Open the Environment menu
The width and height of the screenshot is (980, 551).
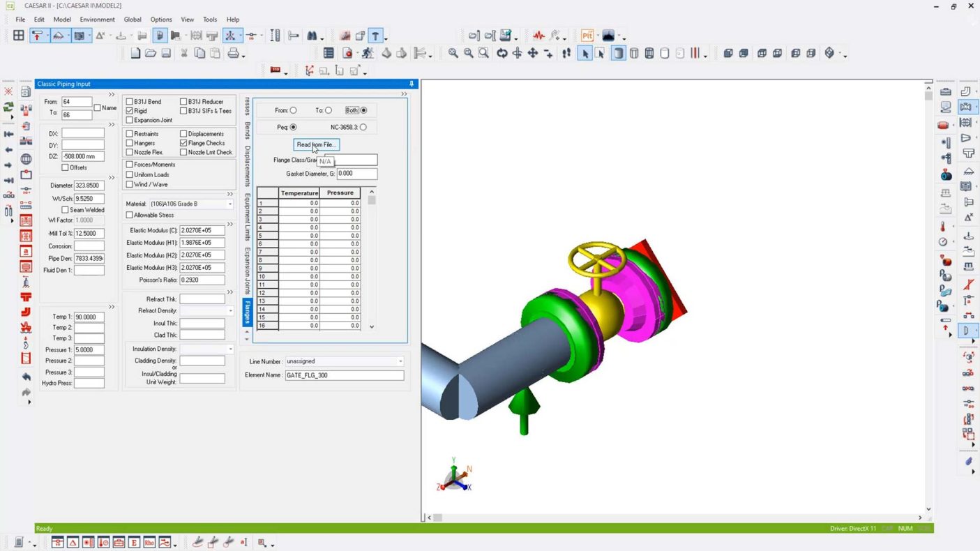pyautogui.click(x=97, y=20)
